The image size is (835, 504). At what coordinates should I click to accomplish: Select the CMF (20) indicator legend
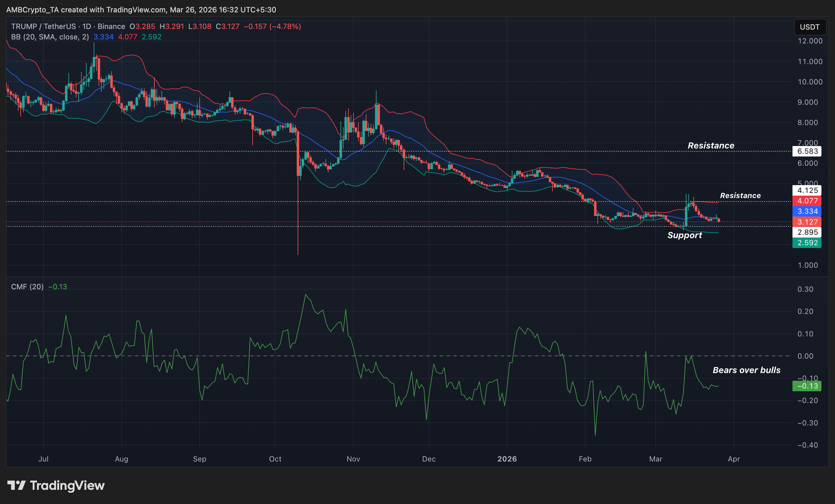click(x=27, y=287)
